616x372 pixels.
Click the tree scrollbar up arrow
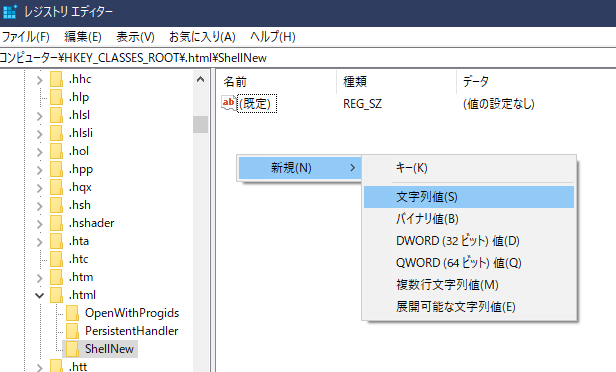click(200, 79)
